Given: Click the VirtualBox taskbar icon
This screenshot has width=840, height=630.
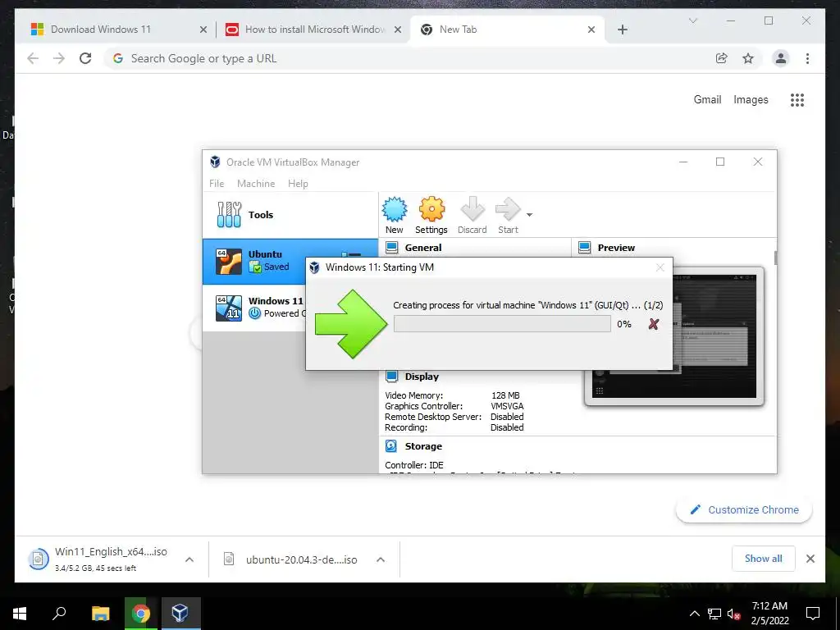Looking at the screenshot, I should (x=180, y=614).
